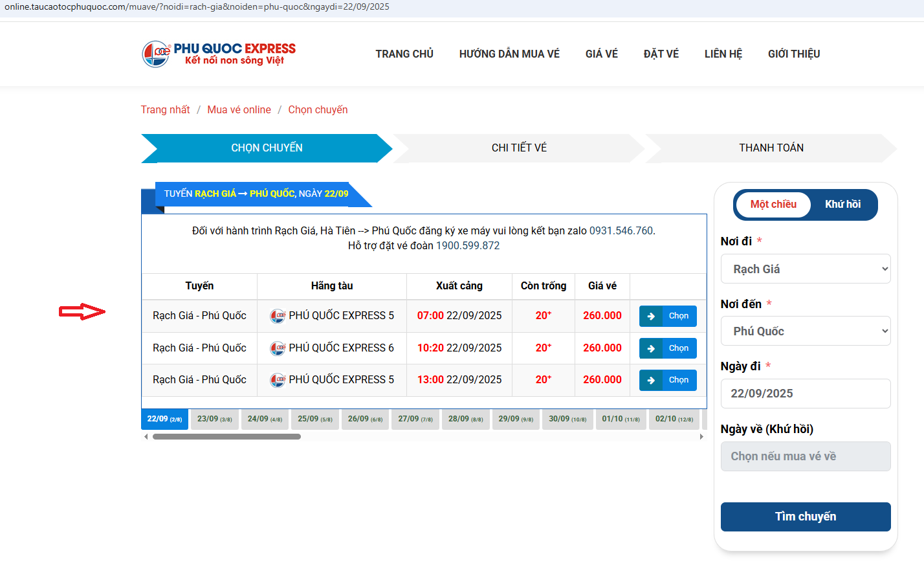This screenshot has width=924, height=569.
Task: Select date tab 01/10
Action: (621, 419)
